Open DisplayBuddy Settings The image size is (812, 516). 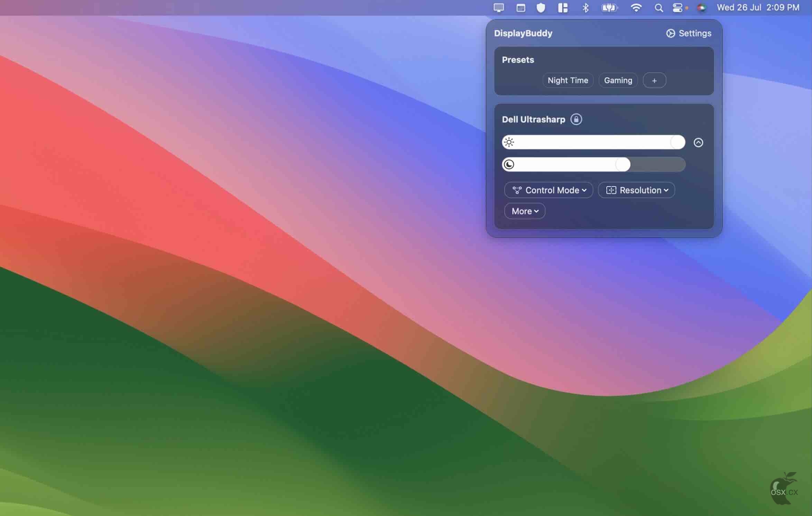point(688,33)
